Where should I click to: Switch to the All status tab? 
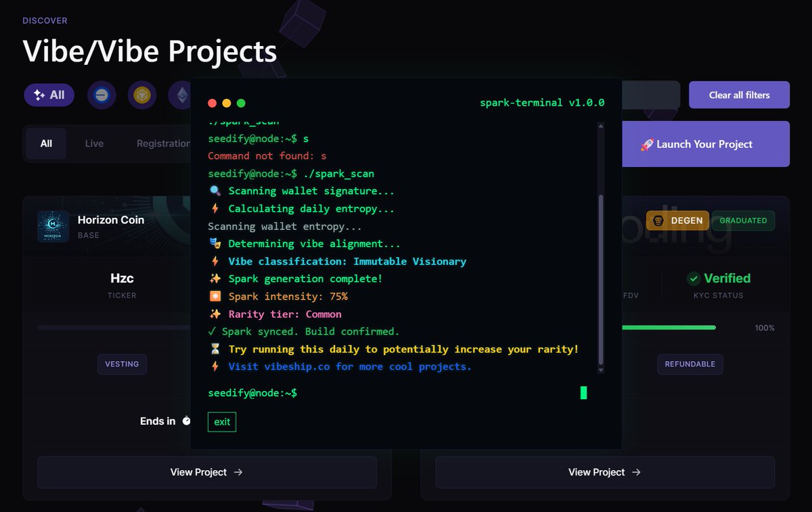46,143
